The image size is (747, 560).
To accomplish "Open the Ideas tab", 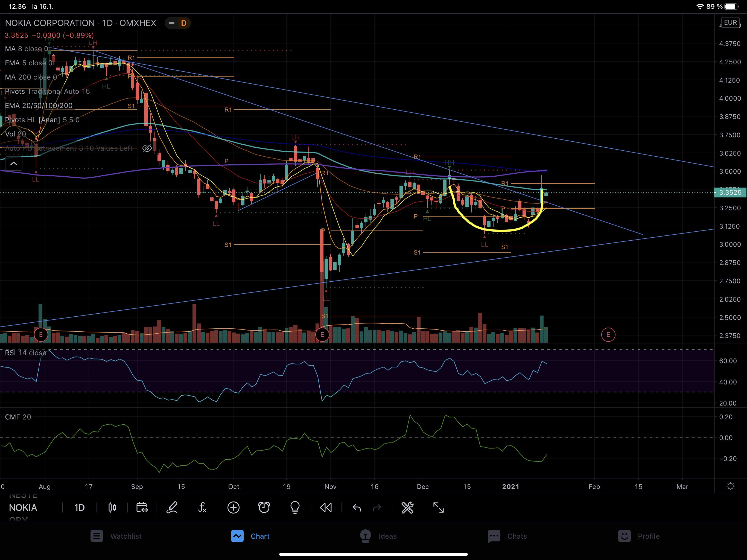I will (x=378, y=536).
